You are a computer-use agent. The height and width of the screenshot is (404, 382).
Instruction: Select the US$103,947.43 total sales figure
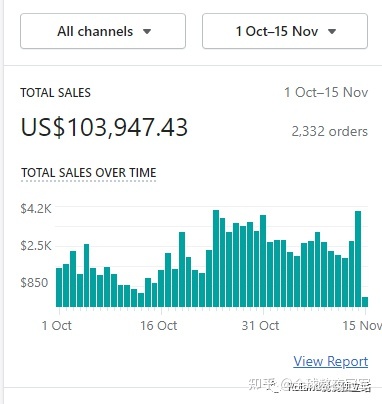[104, 127]
